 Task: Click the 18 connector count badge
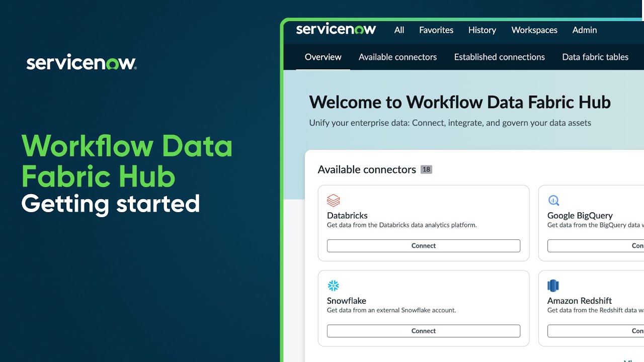426,169
